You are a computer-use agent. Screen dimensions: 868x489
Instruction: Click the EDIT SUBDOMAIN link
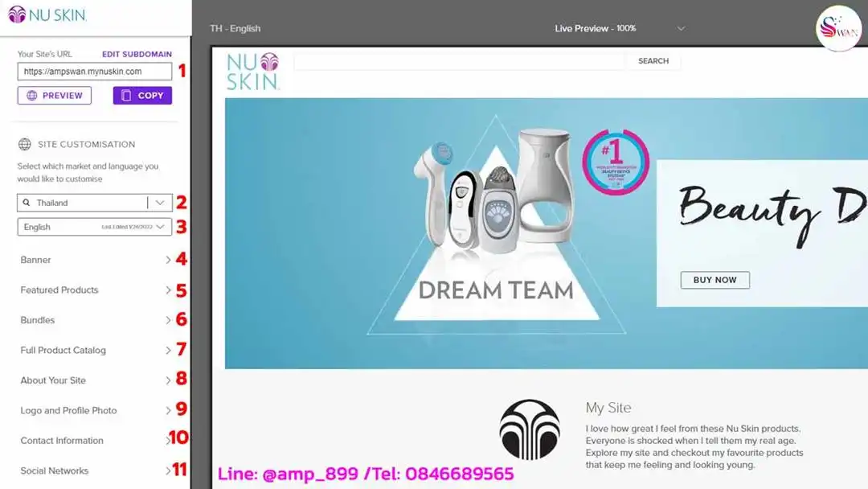pos(137,54)
